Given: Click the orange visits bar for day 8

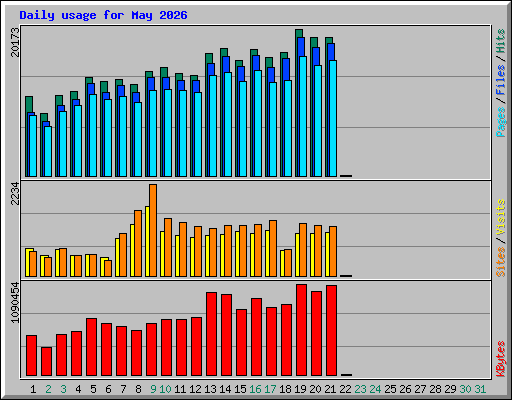Looking at the screenshot, I should [x=138, y=243].
